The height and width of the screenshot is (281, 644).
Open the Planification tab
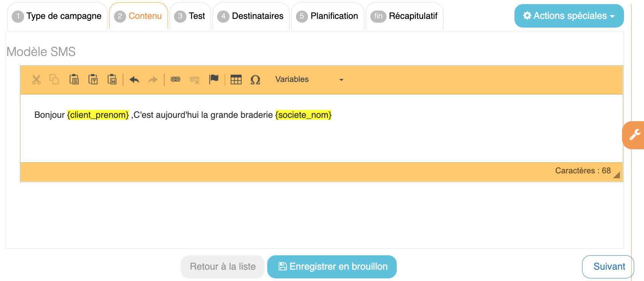coord(327,16)
